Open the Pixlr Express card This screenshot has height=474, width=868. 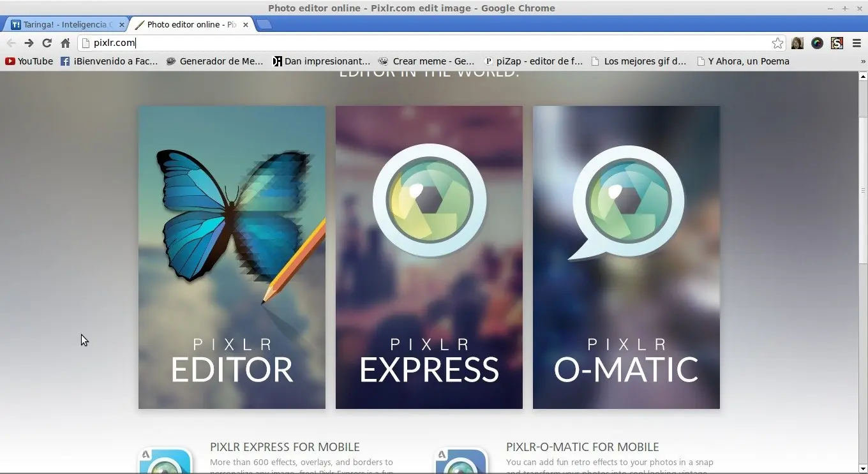tap(429, 257)
